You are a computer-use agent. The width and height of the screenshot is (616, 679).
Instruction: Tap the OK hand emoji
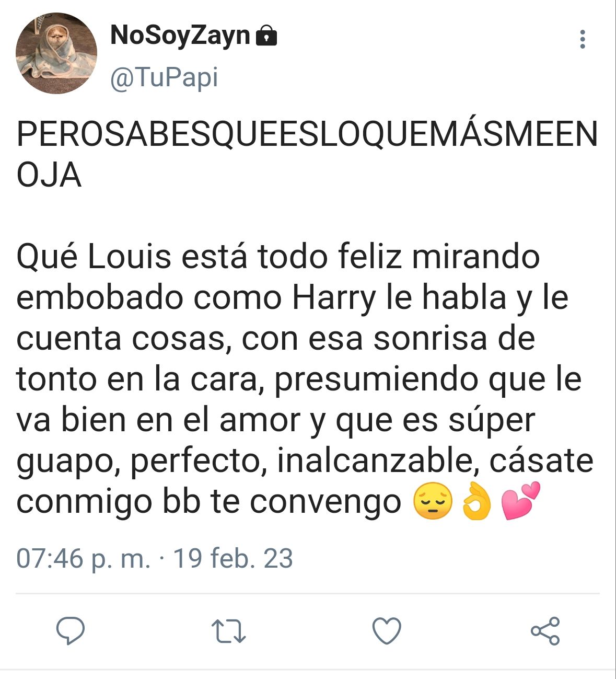point(476,501)
